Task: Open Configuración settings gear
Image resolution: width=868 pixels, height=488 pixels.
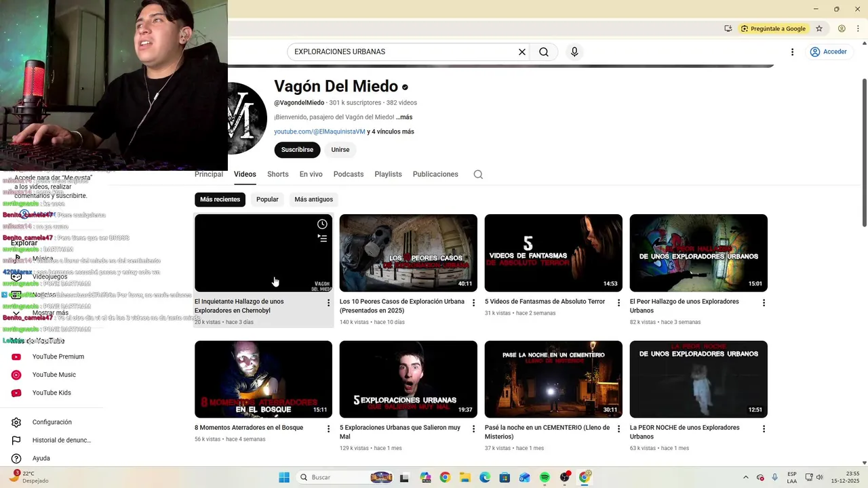Action: (52, 422)
